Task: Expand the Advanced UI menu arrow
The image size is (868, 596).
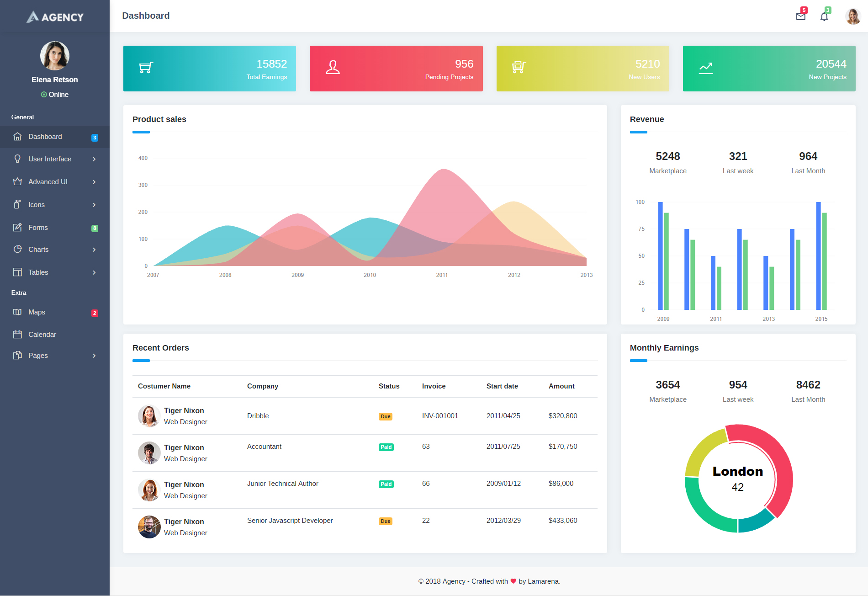Action: click(94, 182)
